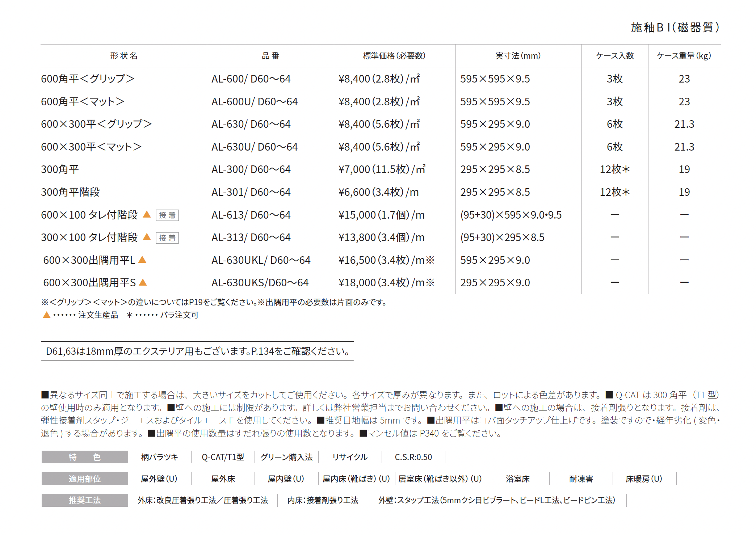Click the 標準価格(必要数) column header

pyautogui.click(x=394, y=56)
